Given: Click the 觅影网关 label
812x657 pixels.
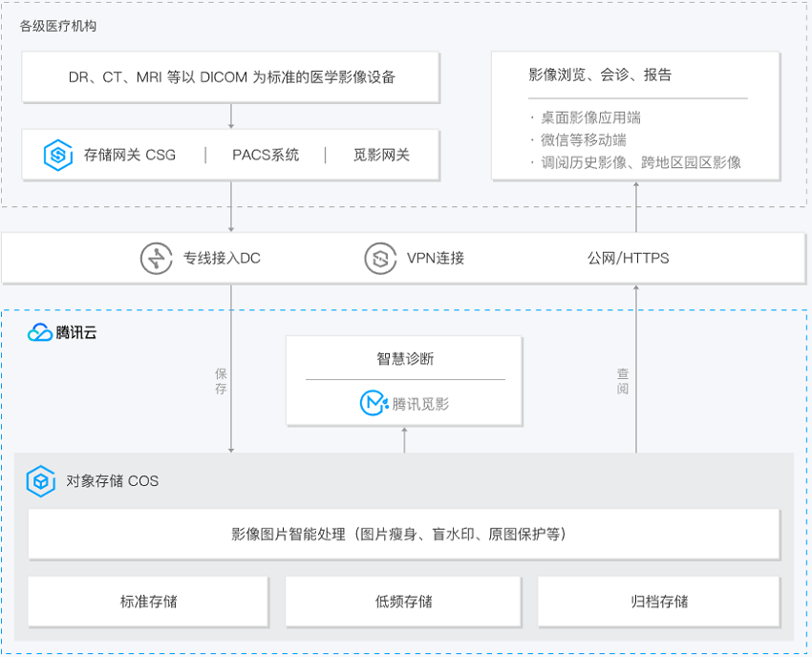Looking at the screenshot, I should point(382,155).
